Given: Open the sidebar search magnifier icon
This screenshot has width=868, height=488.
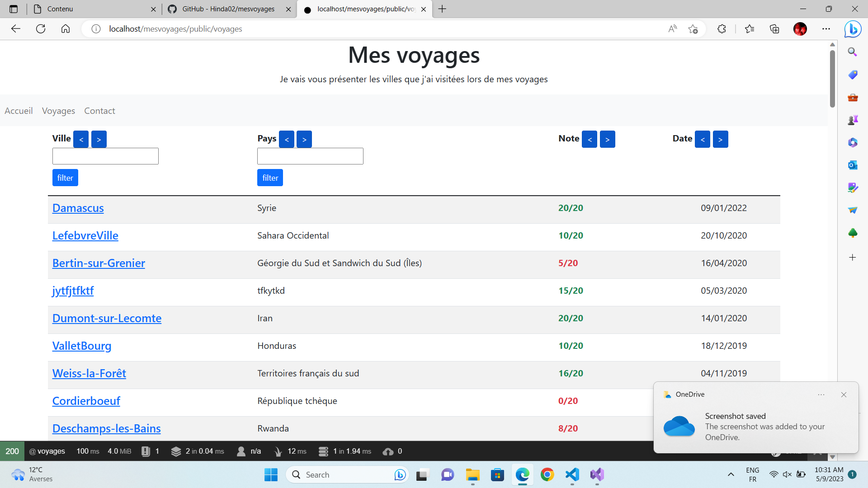Looking at the screenshot, I should (x=853, y=52).
